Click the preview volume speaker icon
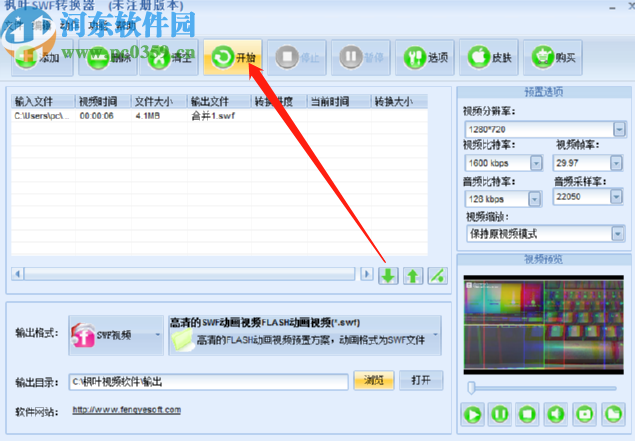This screenshot has height=441, width=635. tap(556, 415)
